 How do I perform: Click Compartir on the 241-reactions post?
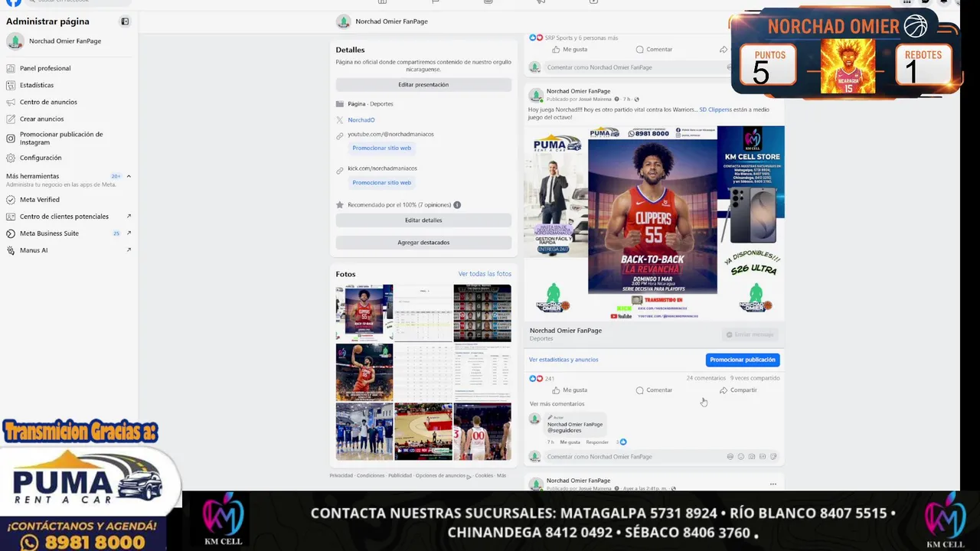point(738,390)
